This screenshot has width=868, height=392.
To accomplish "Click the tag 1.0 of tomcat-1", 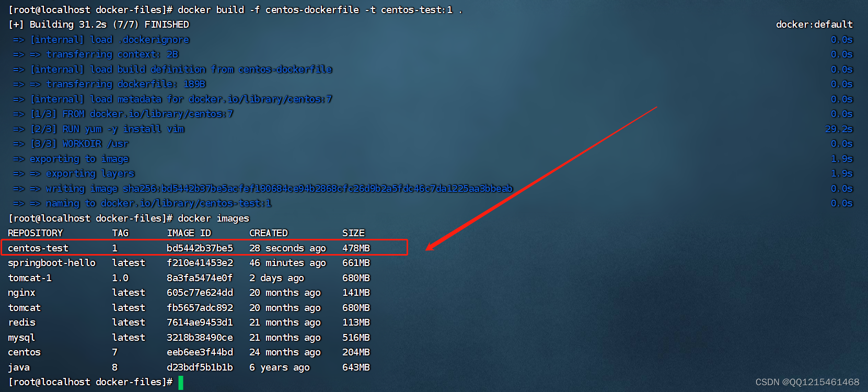I will pyautogui.click(x=120, y=278).
